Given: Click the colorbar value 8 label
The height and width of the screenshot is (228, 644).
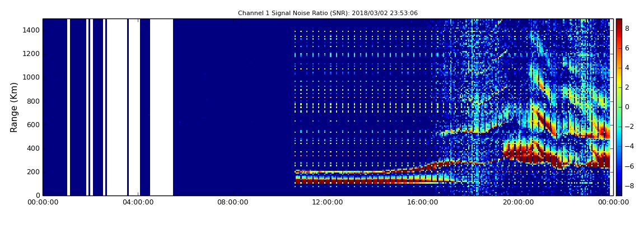Looking at the screenshot, I should (627, 29).
